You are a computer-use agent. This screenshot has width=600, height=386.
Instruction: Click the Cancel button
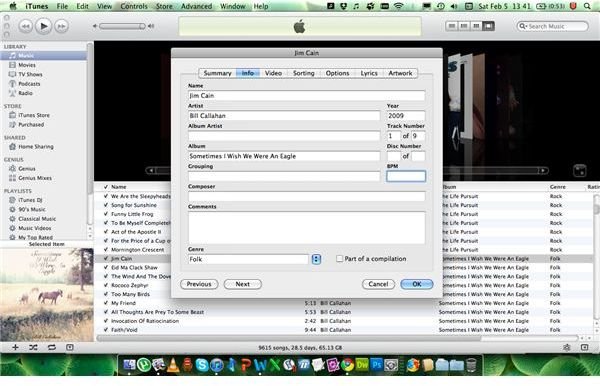click(378, 284)
